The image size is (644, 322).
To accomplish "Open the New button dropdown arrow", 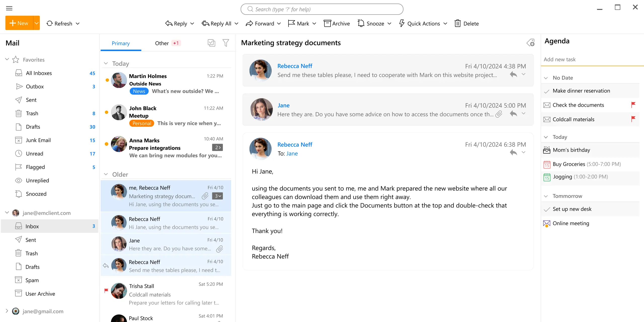I will click(x=36, y=23).
